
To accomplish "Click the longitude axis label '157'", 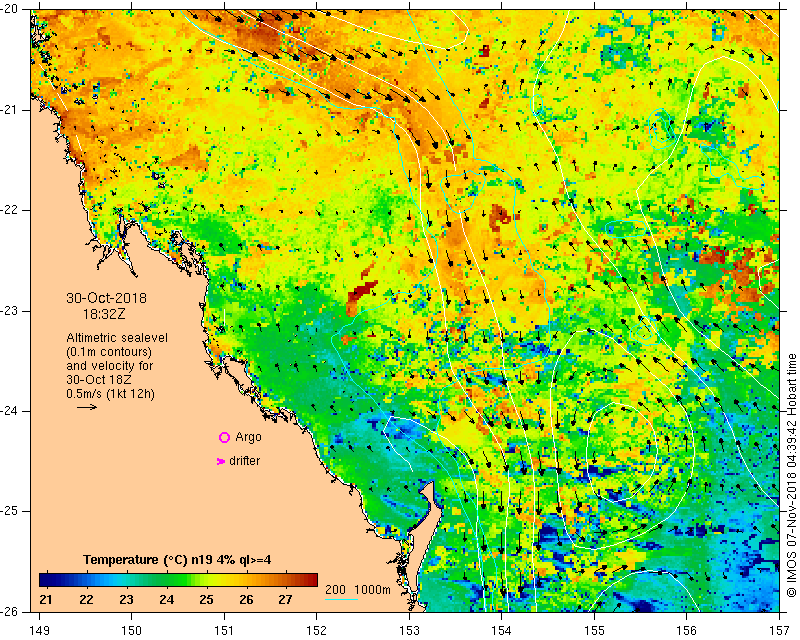I will 780,630.
